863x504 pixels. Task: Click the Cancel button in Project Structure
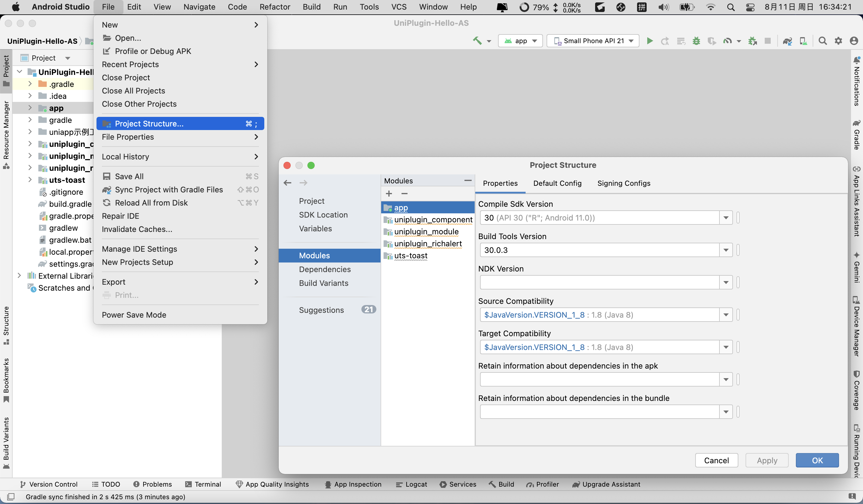[716, 461]
